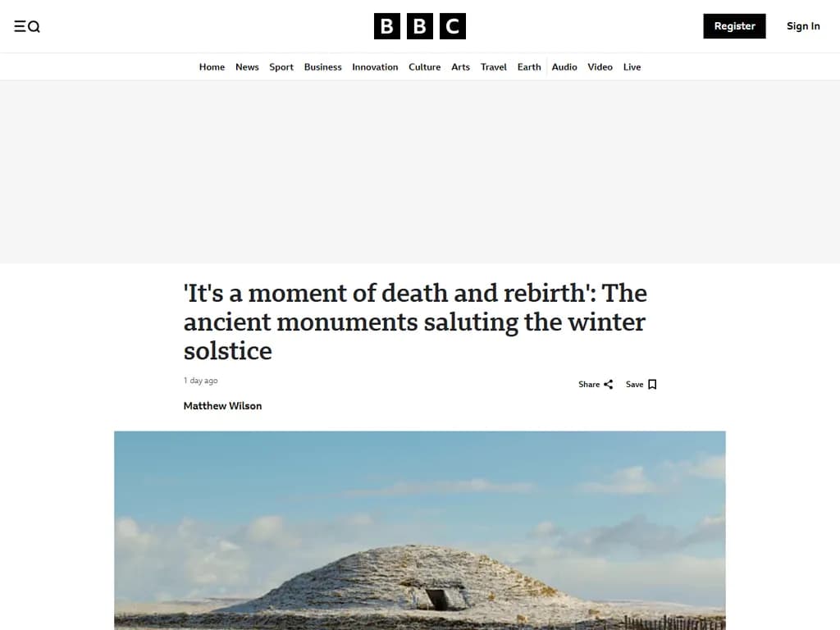Viewport: 840px width, 630px height.
Task: Go to the News section
Action: pos(247,67)
